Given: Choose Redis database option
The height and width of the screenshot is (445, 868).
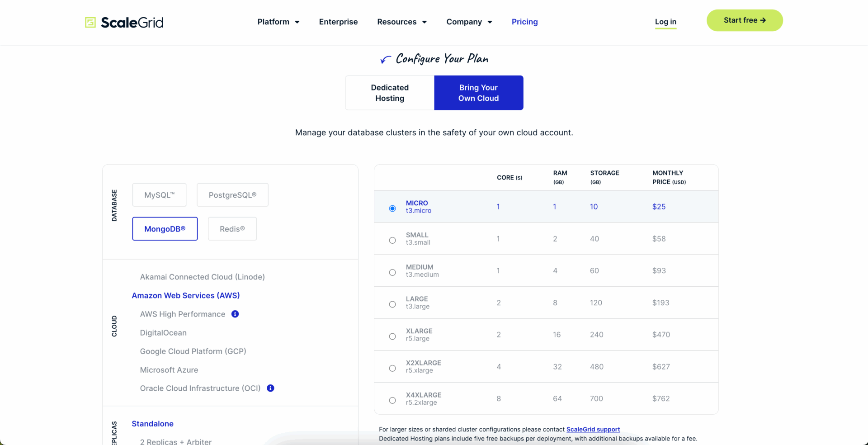Looking at the screenshot, I should tap(232, 229).
